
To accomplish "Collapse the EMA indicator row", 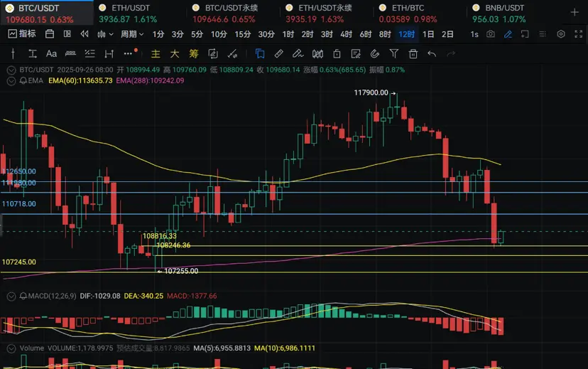I will [x=11, y=81].
